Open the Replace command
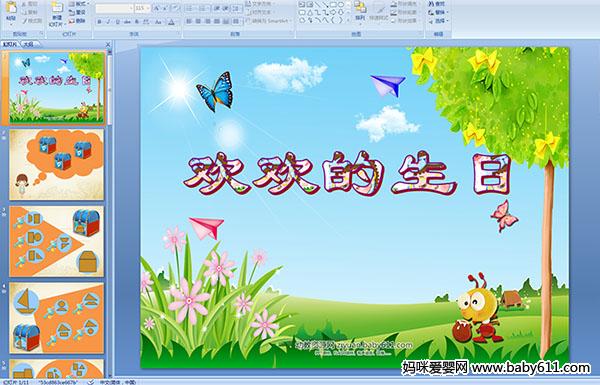This screenshot has height=385, width=600. click(437, 13)
